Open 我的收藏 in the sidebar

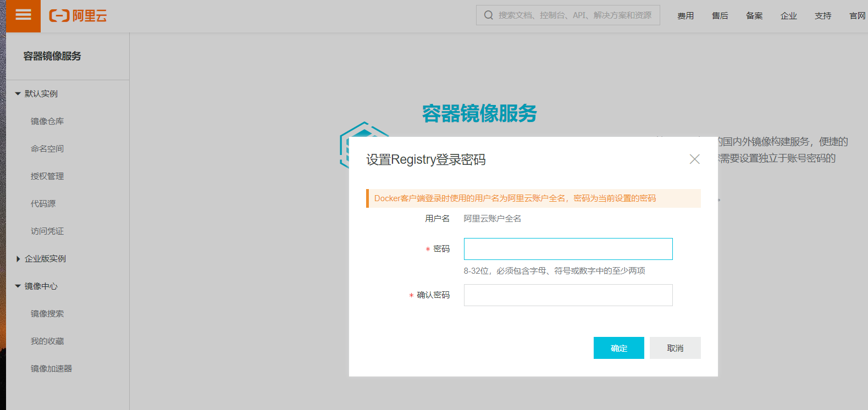click(x=47, y=341)
